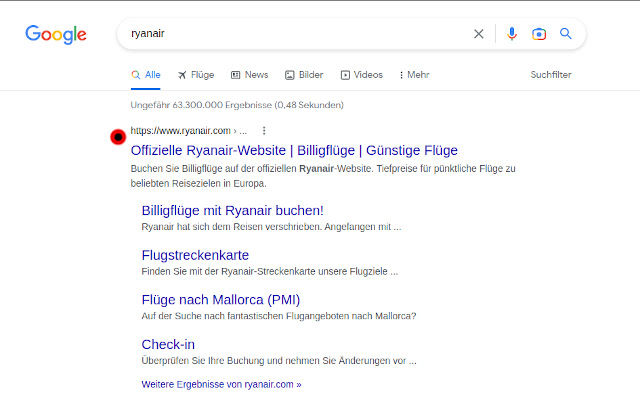Switch to the Flüge tab

pos(196,75)
